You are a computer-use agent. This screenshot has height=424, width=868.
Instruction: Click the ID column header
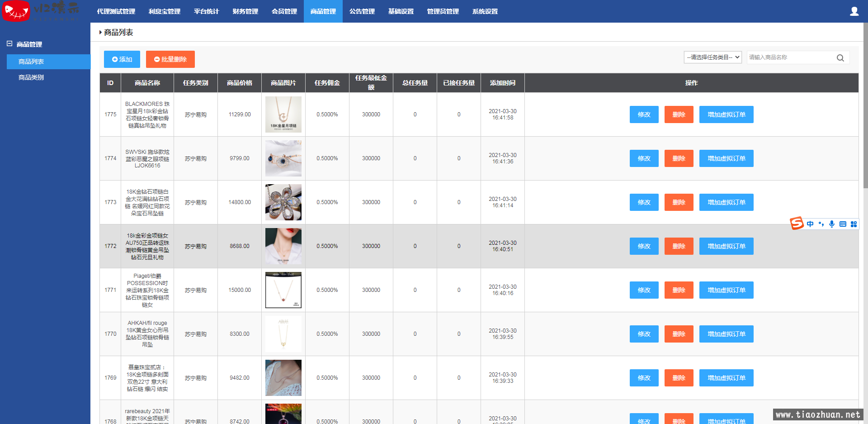110,83
